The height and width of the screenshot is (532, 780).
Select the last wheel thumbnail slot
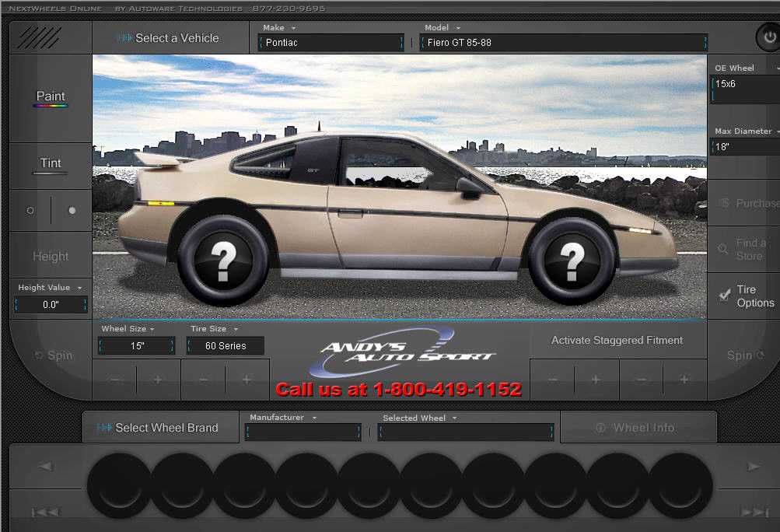point(680,485)
